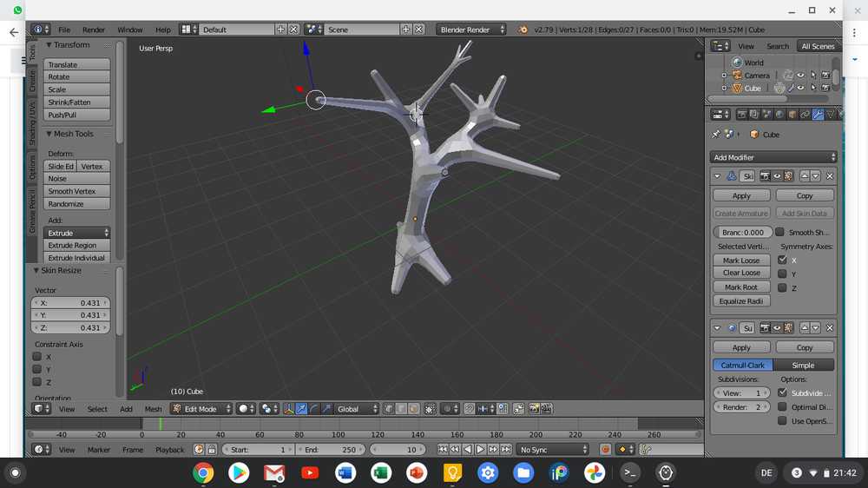
Task: Move the Subsurf modifier up
Action: [804, 328]
